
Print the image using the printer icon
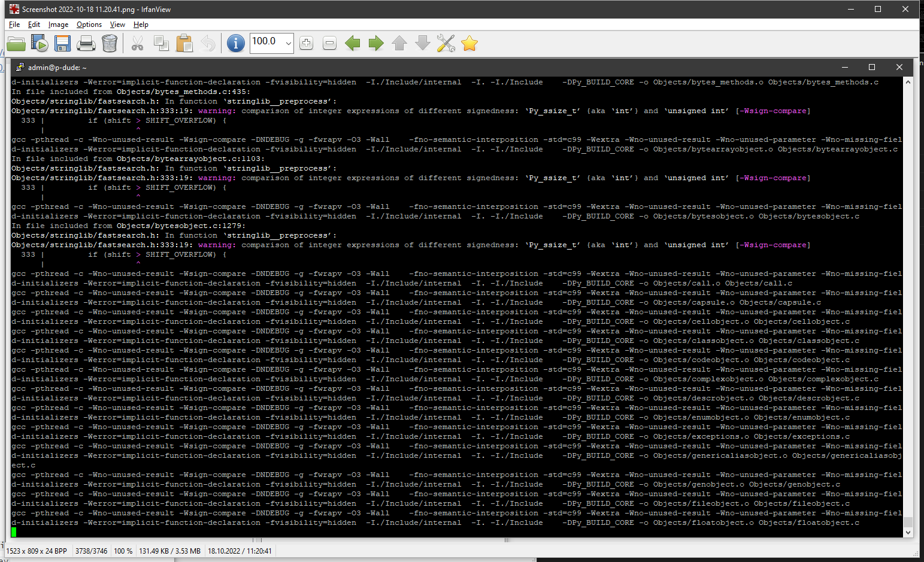[86, 43]
